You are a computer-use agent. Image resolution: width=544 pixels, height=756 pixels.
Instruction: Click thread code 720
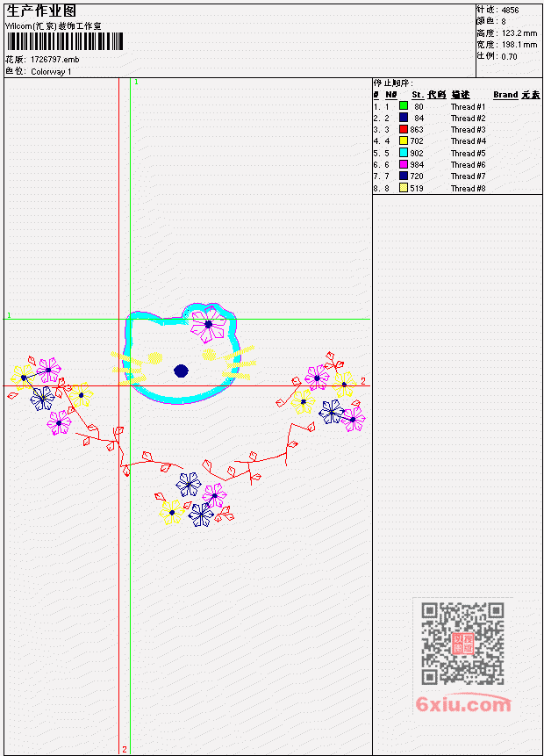(x=417, y=176)
